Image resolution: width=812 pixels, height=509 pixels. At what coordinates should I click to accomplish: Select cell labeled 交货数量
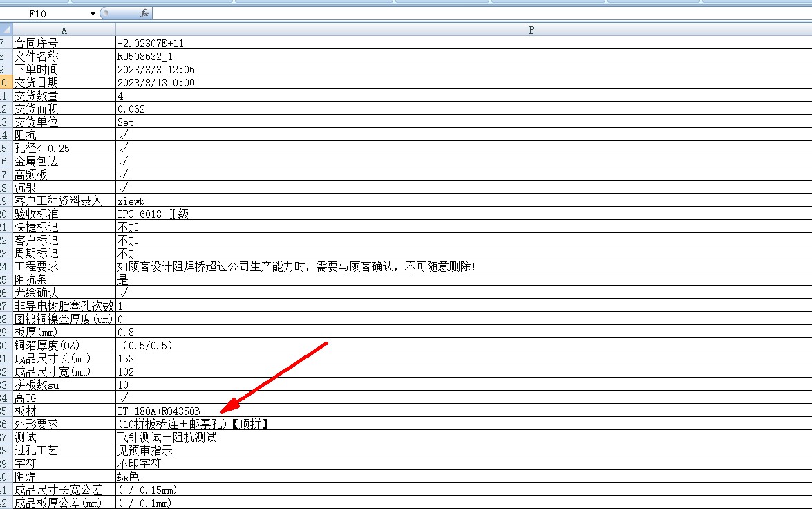click(64, 95)
